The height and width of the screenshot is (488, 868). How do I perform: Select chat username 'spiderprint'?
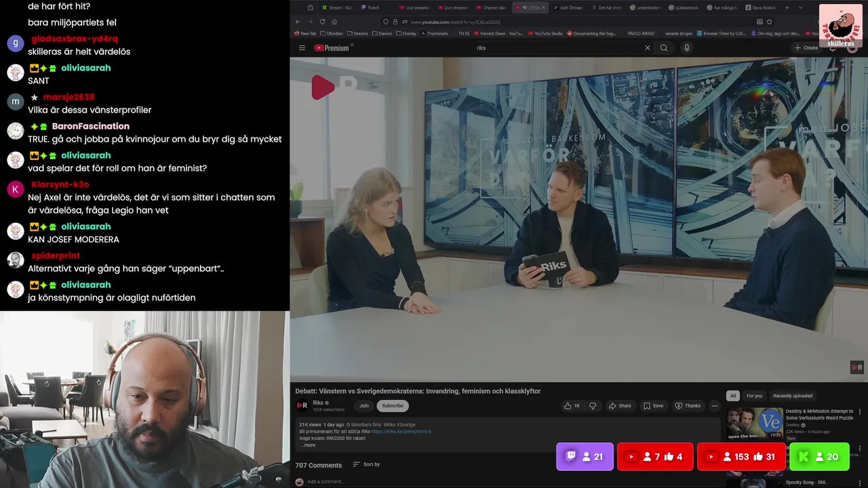pos(56,256)
